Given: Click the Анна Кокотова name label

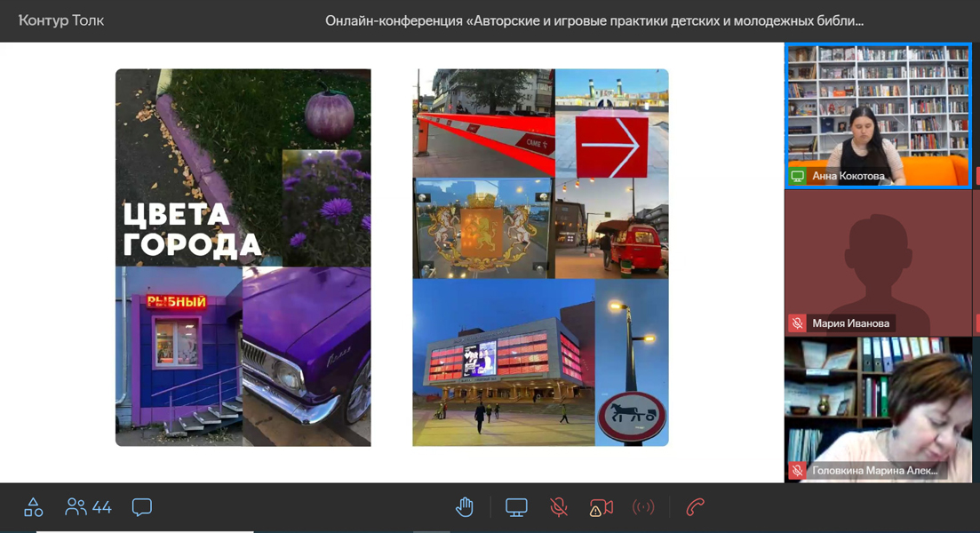Looking at the screenshot, I should pyautogui.click(x=848, y=176).
